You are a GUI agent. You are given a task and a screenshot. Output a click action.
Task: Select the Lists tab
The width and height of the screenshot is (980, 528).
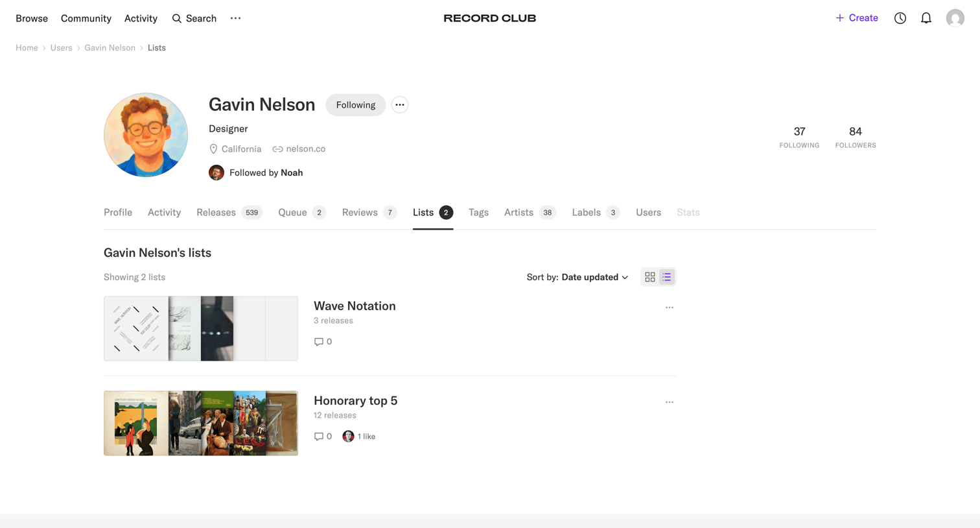coord(433,212)
